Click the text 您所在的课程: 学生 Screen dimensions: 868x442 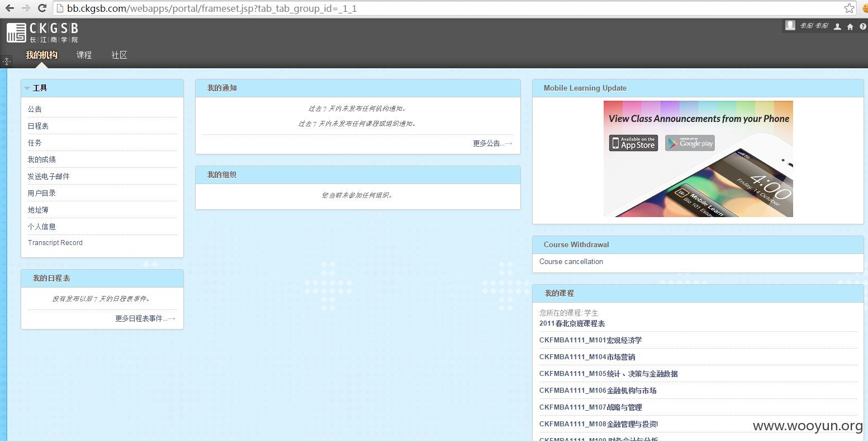point(568,313)
